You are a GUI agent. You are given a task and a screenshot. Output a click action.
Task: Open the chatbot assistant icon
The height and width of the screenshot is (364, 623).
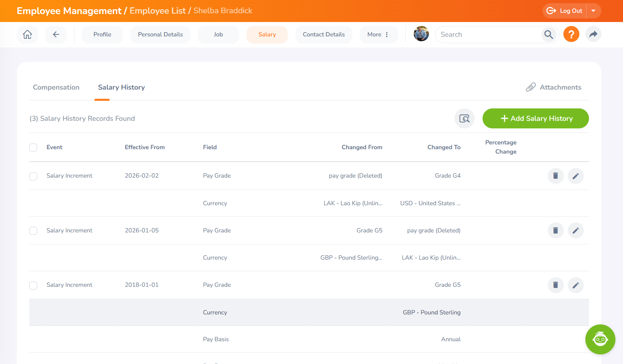pyautogui.click(x=600, y=339)
